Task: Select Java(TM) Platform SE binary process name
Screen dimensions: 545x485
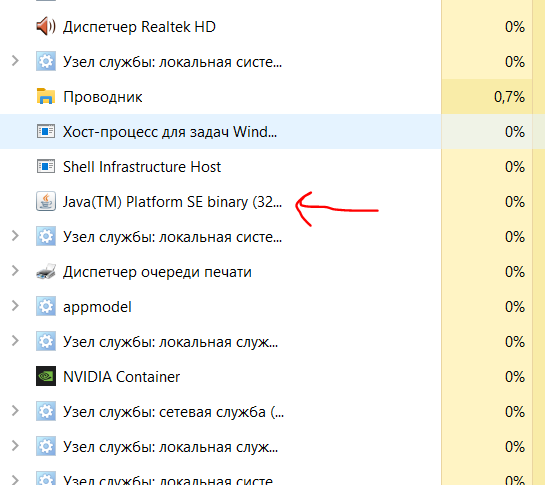Action: click(172, 202)
